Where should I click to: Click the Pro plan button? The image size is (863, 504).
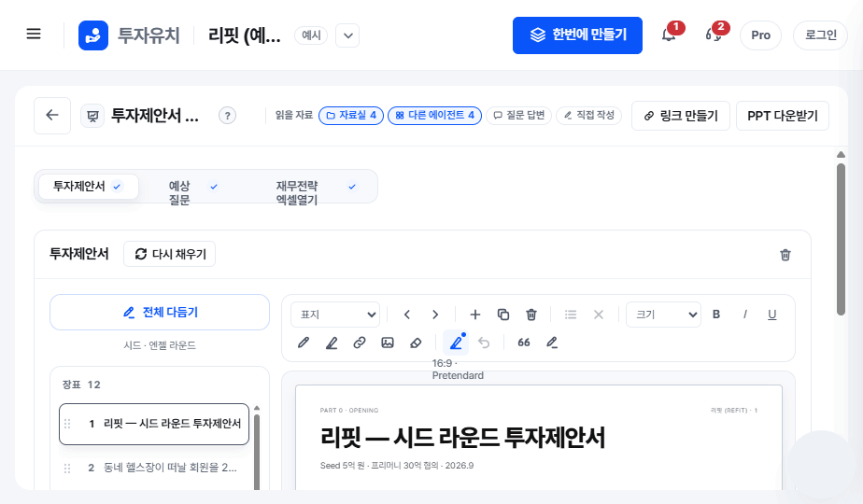click(x=760, y=35)
